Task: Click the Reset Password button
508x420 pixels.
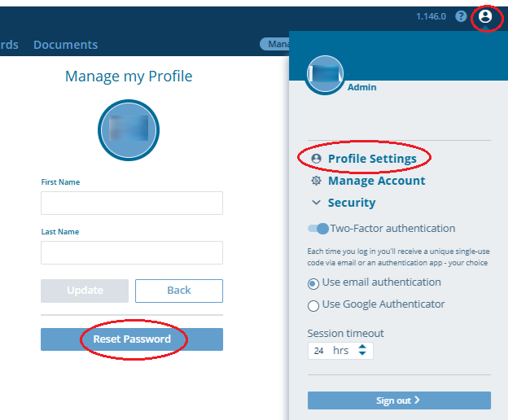Action: click(132, 339)
